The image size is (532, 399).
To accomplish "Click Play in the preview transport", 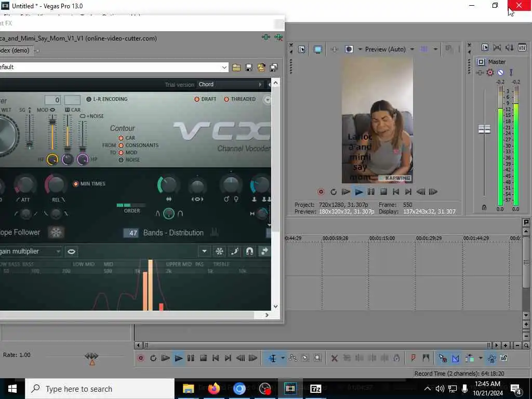I will coord(358,192).
